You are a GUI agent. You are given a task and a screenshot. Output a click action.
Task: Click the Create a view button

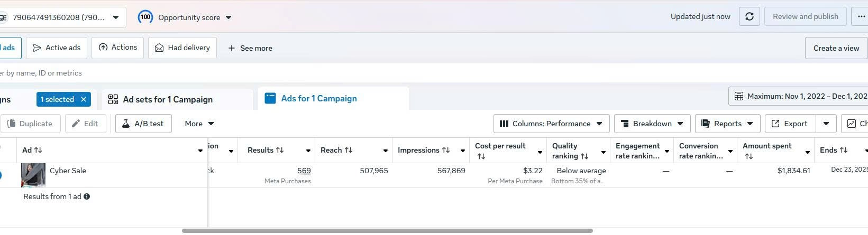pos(836,48)
